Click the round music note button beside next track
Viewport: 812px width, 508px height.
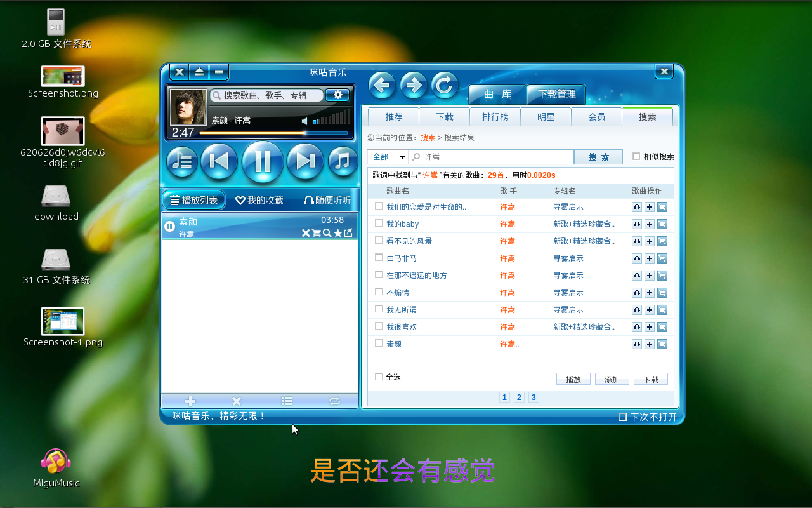coord(343,161)
